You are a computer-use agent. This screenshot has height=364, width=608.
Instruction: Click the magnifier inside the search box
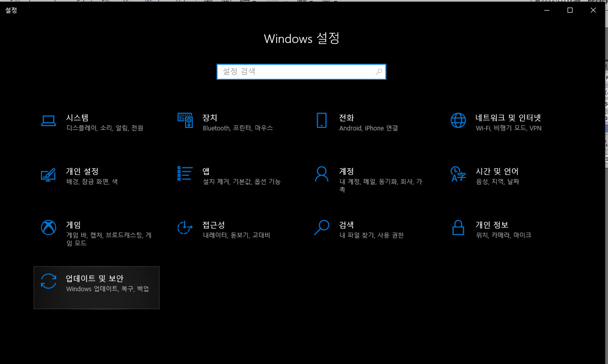pyautogui.click(x=379, y=72)
